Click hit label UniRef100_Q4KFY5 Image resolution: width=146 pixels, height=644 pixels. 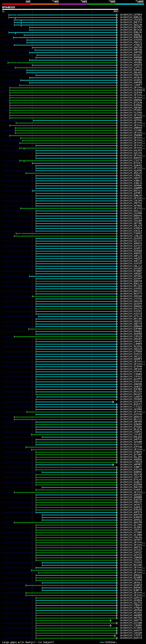pyautogui.click(x=131, y=620)
